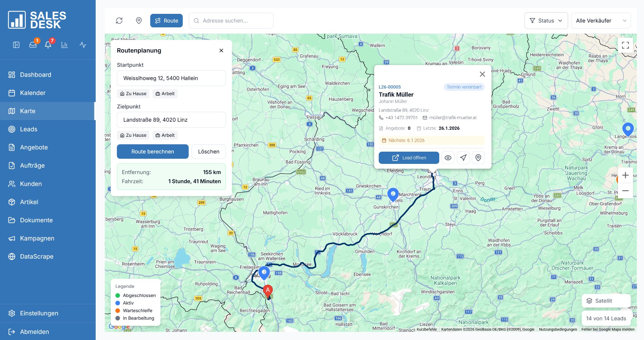Screen dimensions: 644x340
Task: Open the inbox with one unread message
Action: pos(33,45)
